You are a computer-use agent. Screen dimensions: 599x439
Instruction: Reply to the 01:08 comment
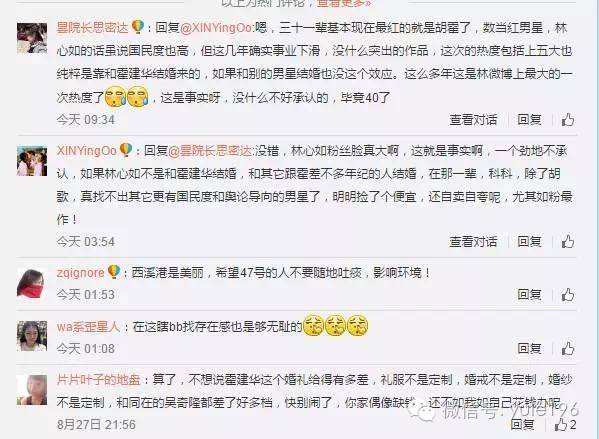529,348
